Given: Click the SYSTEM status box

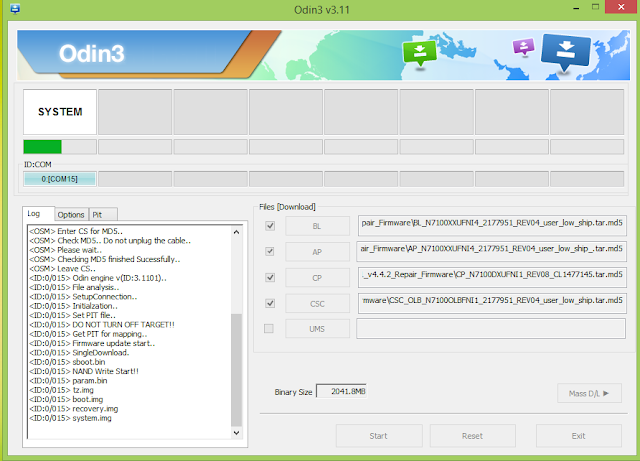Looking at the screenshot, I should pyautogui.click(x=60, y=112).
